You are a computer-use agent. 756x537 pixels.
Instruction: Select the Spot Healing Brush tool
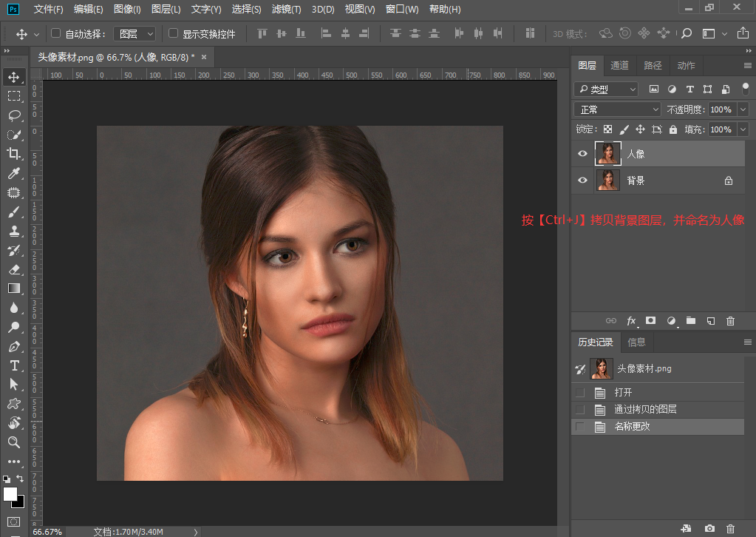point(14,192)
